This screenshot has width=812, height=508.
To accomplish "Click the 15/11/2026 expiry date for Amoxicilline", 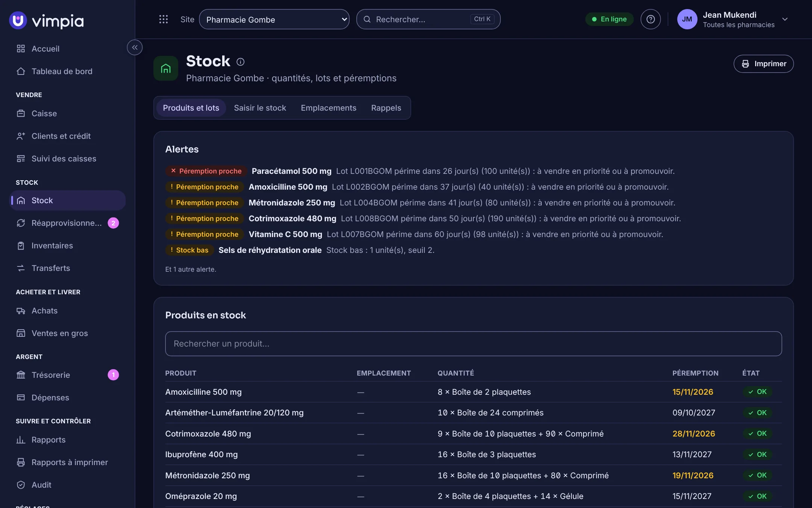I will click(x=692, y=392).
